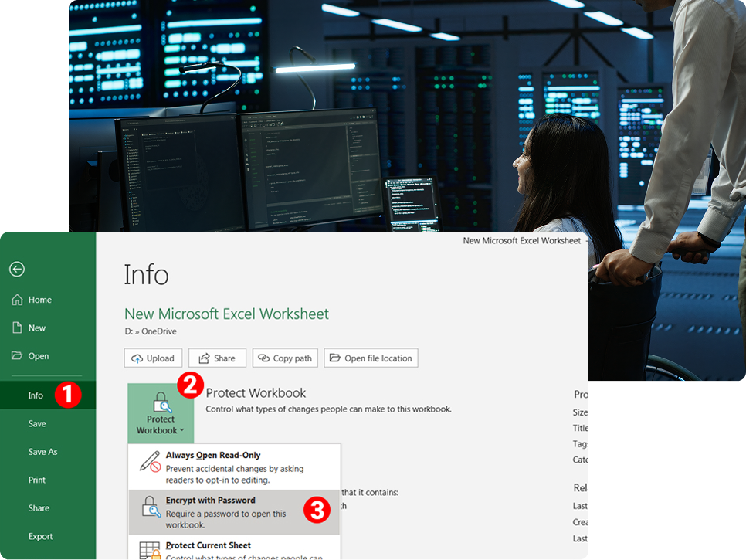Choose Encrypt with Password option
This screenshot has width=746, height=560.
click(x=234, y=512)
